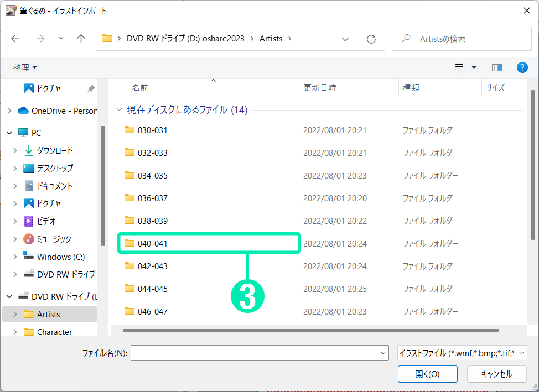Sort by 更新日時 column header
The width and height of the screenshot is (539, 392).
coord(320,87)
